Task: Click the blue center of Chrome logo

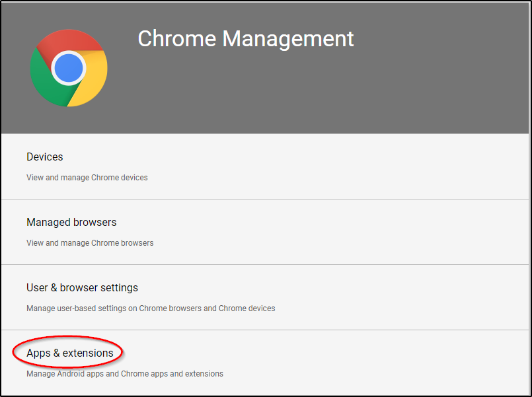Action: [69, 68]
